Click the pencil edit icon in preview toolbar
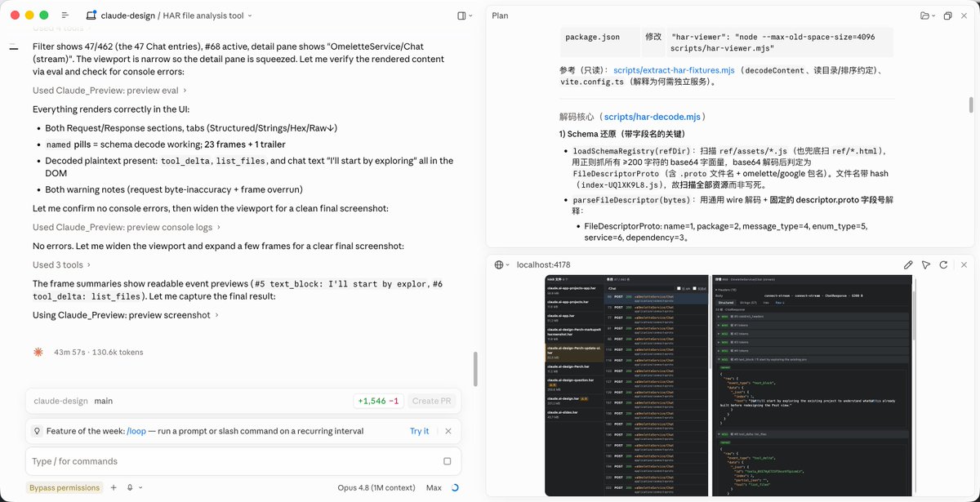Viewport: 980px width, 502px height. [908, 265]
